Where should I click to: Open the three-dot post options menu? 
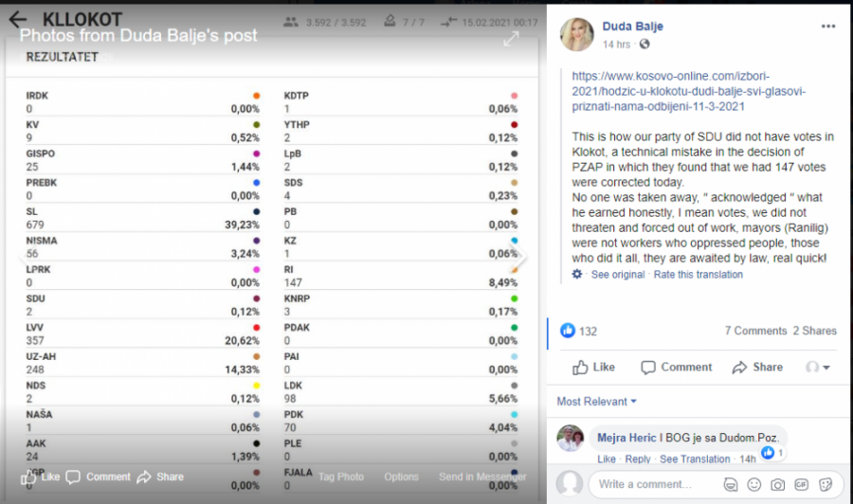pos(828,27)
